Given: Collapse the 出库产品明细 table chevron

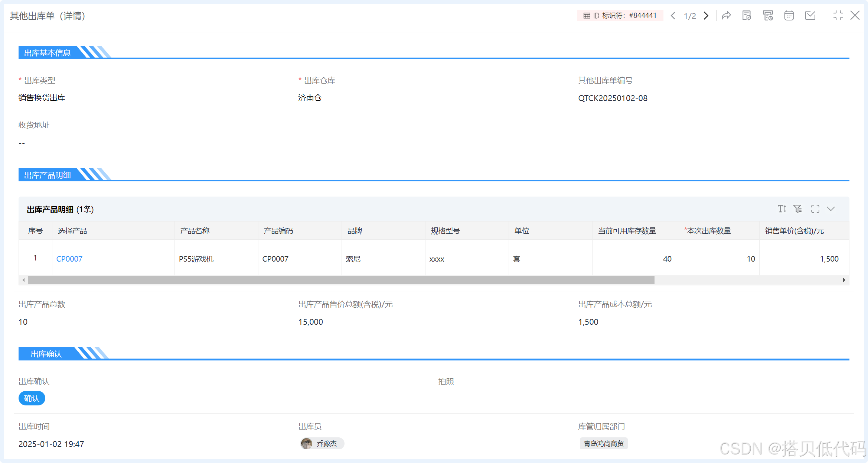Looking at the screenshot, I should coord(831,209).
